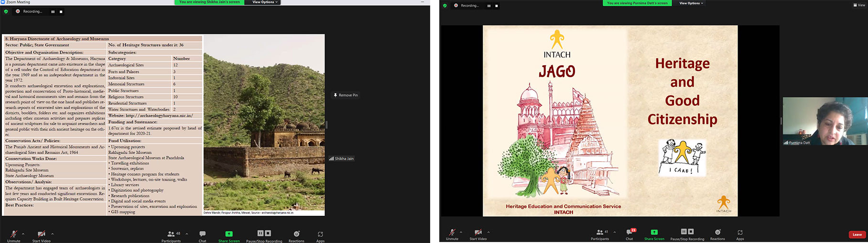
Task: Unmute microphone in Purnima Datt's screen window
Action: (452, 234)
